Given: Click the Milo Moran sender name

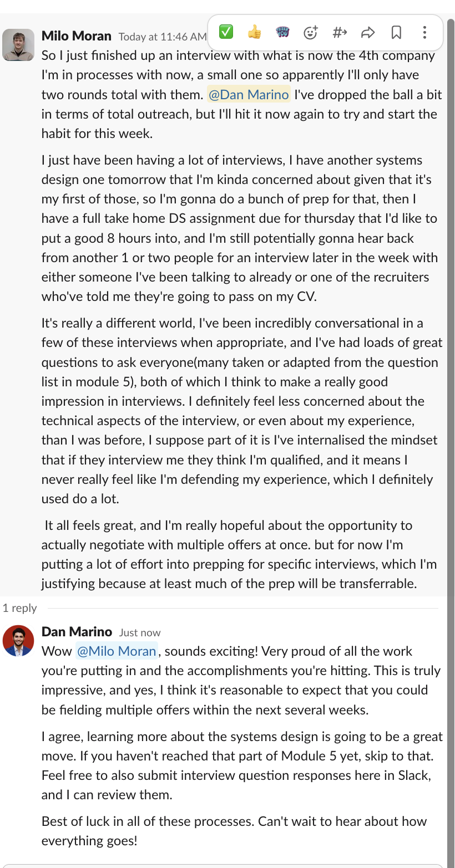Looking at the screenshot, I should pyautogui.click(x=77, y=37).
